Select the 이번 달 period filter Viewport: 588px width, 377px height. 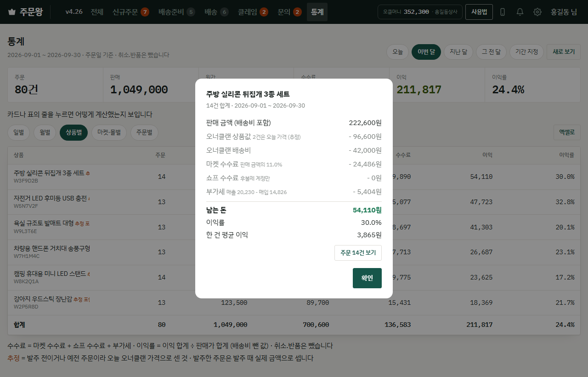[x=426, y=52]
